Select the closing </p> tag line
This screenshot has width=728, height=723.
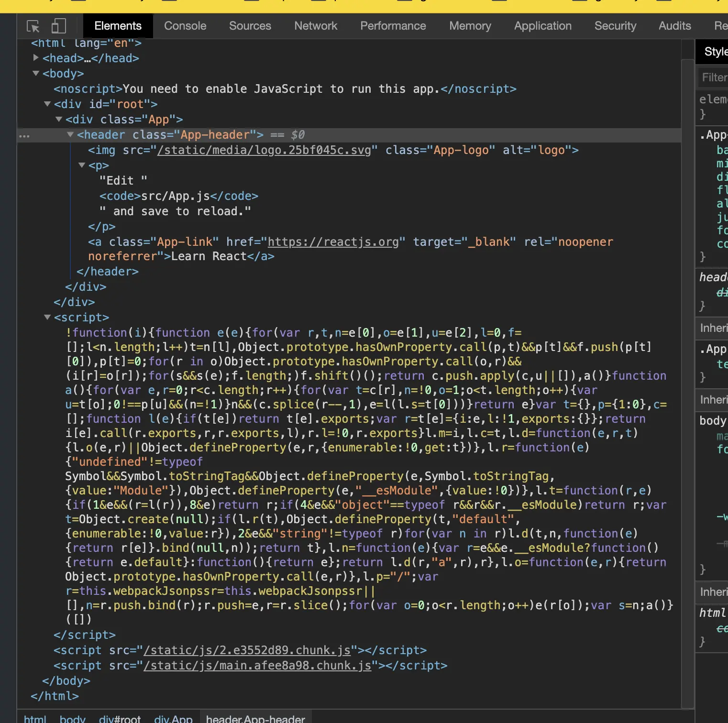pyautogui.click(x=102, y=227)
